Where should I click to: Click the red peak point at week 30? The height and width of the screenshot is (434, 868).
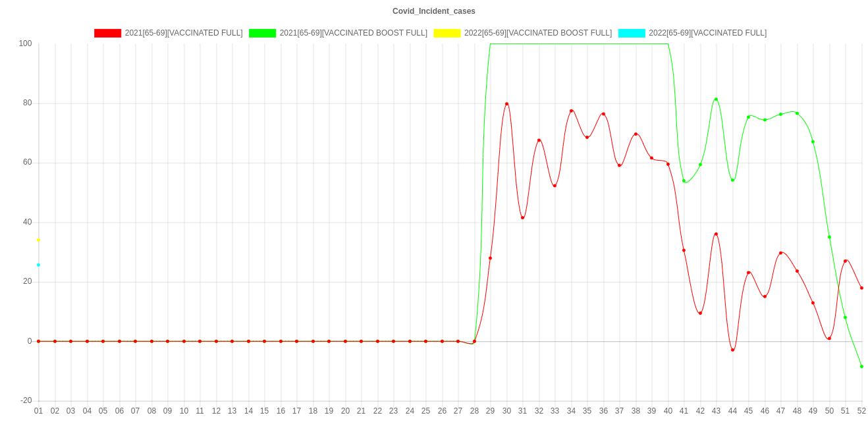[506, 104]
